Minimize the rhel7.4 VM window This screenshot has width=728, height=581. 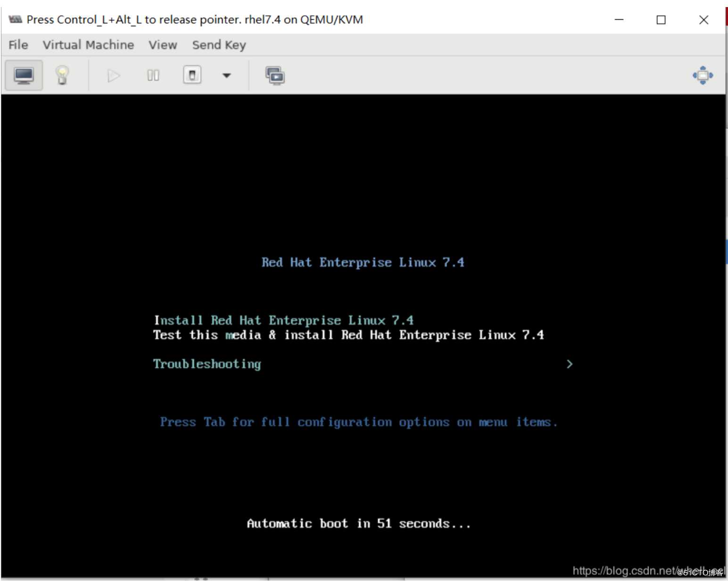tap(619, 19)
